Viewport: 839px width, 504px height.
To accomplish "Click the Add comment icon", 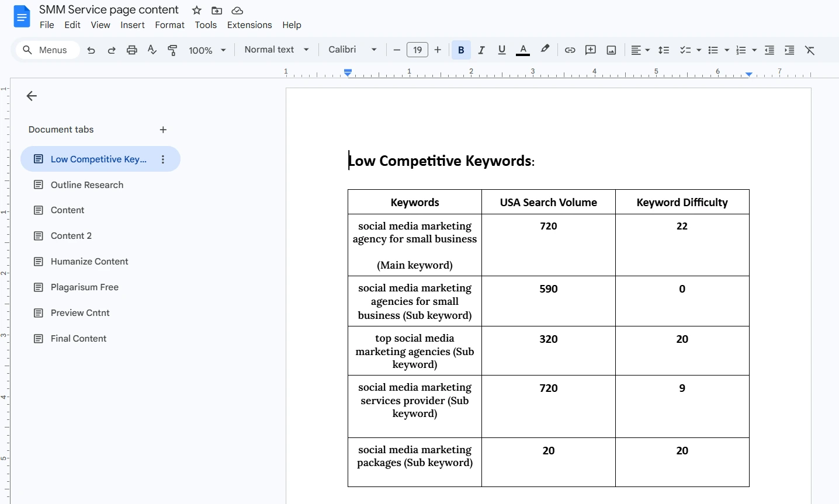I will (x=591, y=50).
